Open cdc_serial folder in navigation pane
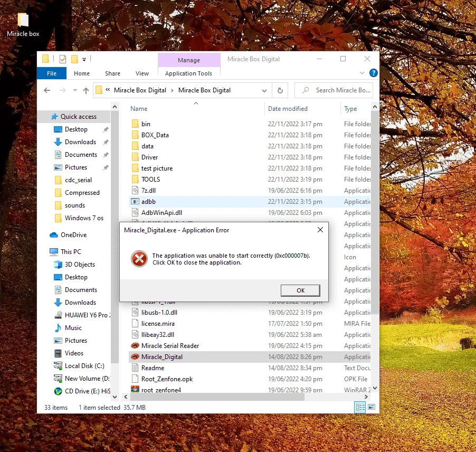The width and height of the screenshot is (476, 452). (x=78, y=180)
